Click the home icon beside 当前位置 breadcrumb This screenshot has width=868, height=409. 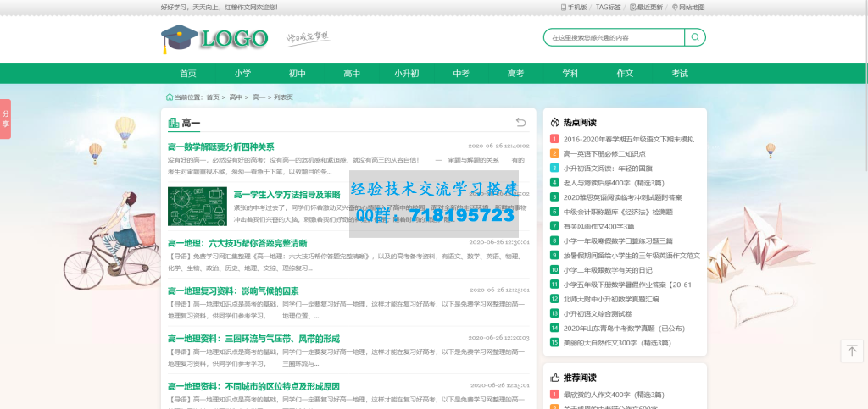(x=169, y=97)
